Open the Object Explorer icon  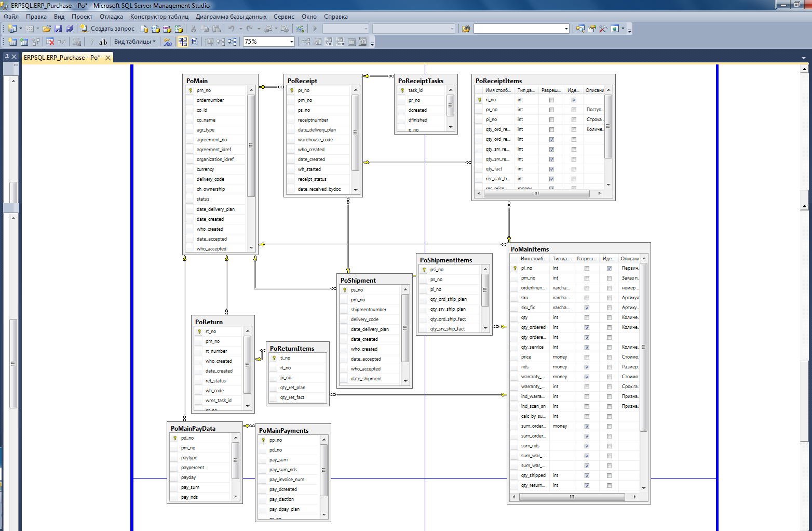click(580, 29)
